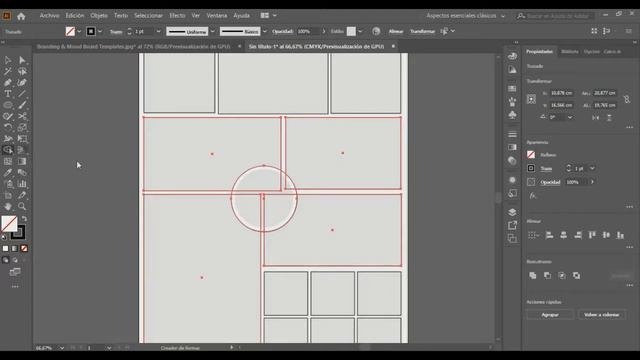Select the Ellipse tool
The height and width of the screenshot is (360, 640).
click(x=8, y=105)
